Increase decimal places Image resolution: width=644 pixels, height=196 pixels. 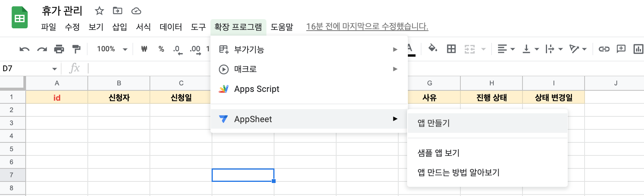(195, 50)
